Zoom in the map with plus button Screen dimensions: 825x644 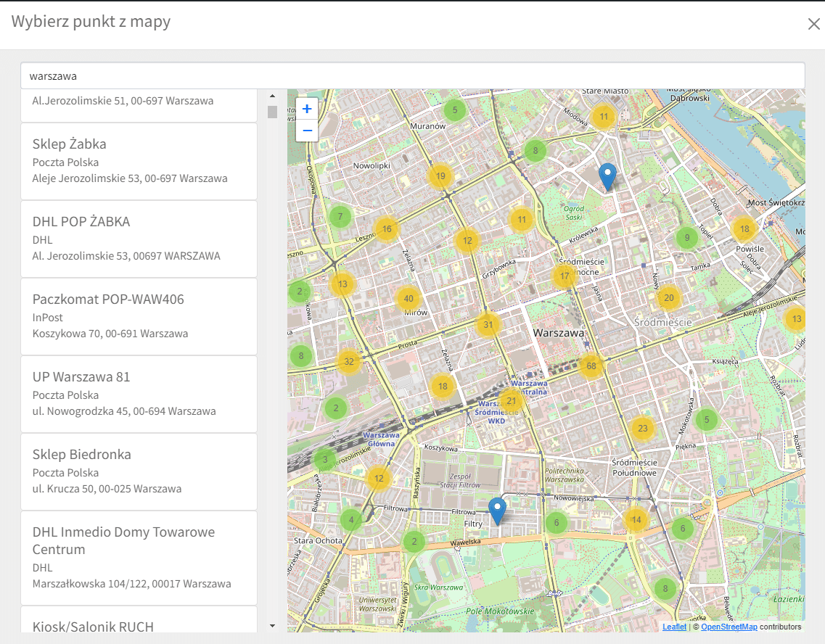coord(307,109)
